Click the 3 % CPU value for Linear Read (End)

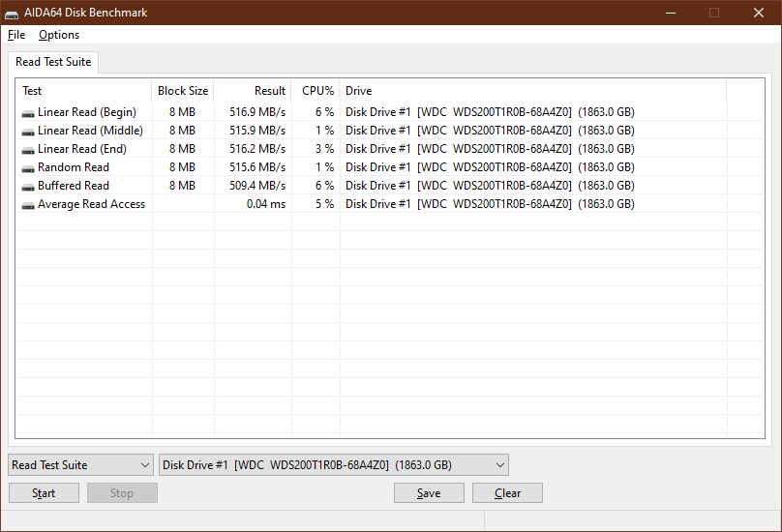pos(324,149)
